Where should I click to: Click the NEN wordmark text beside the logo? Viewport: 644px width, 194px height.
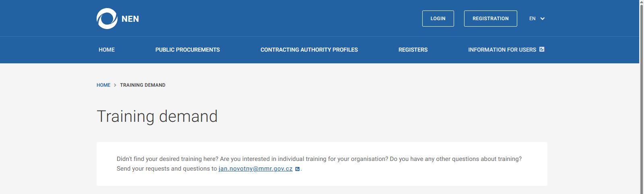point(130,19)
